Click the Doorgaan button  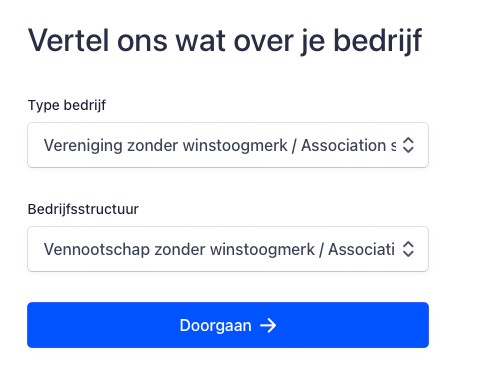(228, 325)
